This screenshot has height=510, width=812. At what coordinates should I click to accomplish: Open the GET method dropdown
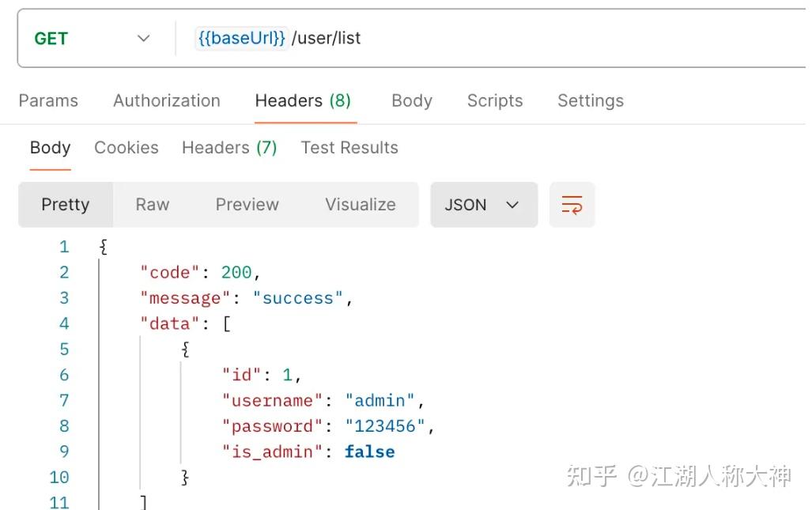[92, 39]
